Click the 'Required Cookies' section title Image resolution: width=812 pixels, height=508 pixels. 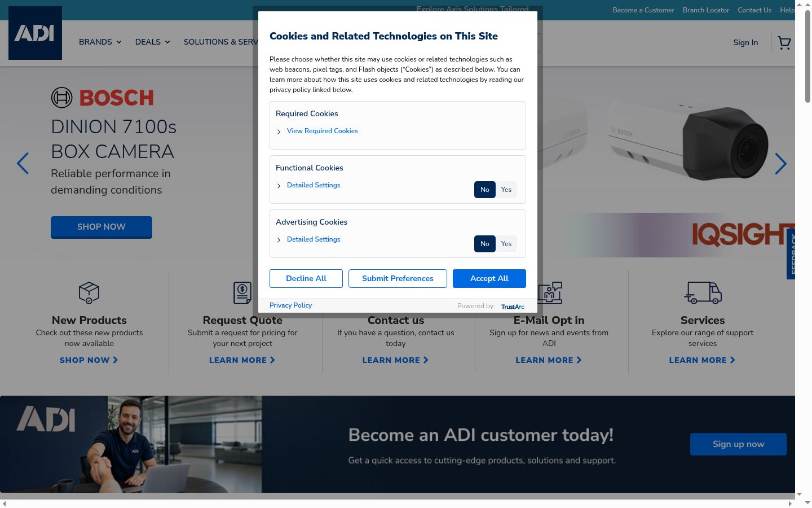click(x=307, y=113)
